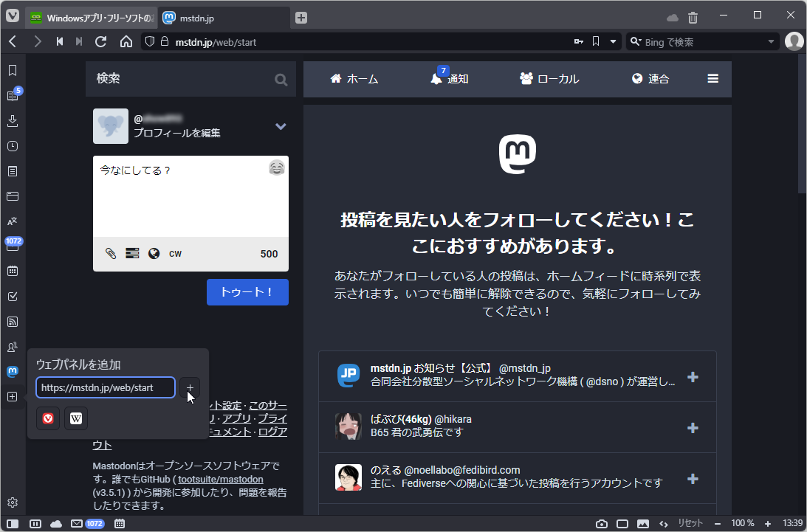Image resolution: width=807 pixels, height=532 pixels.
Task: Toggle the CW content warning
Action: pos(175,254)
